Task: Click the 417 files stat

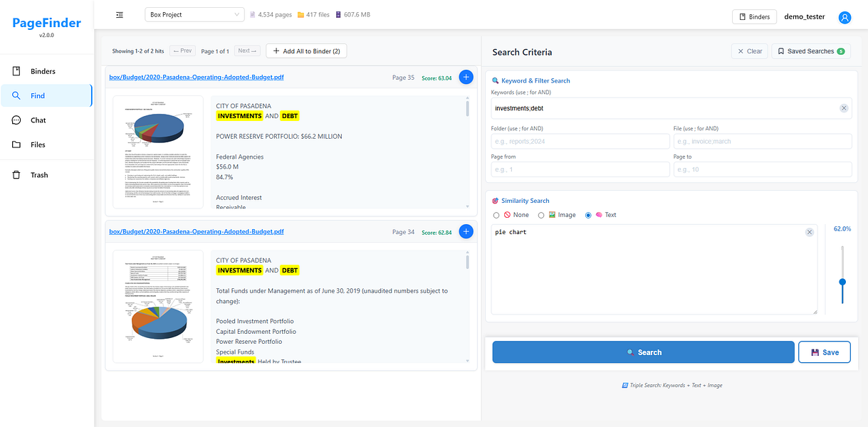Action: [313, 14]
